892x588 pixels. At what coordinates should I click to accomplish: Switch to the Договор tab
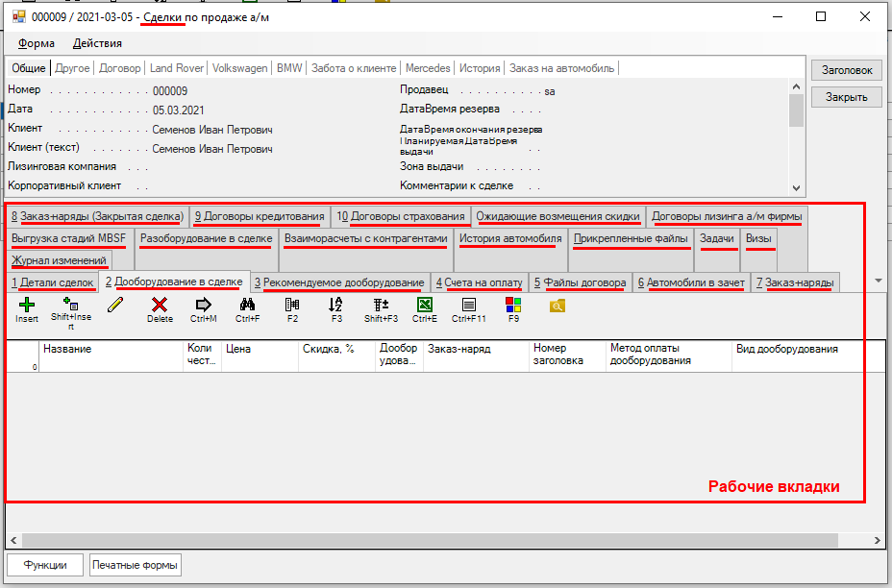point(120,68)
